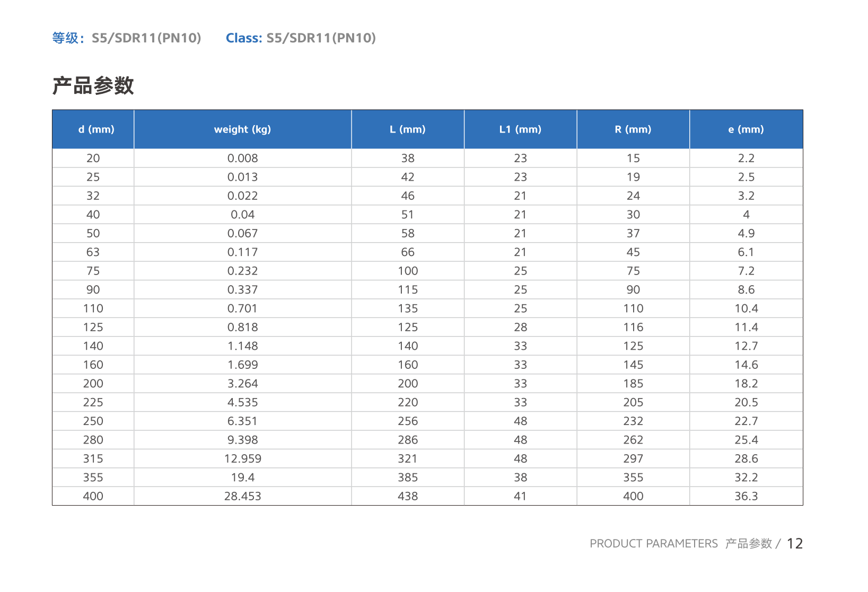Click the 等级: S5/SDR11(PN10) text
Screen dimensions: 868x592
point(127,38)
